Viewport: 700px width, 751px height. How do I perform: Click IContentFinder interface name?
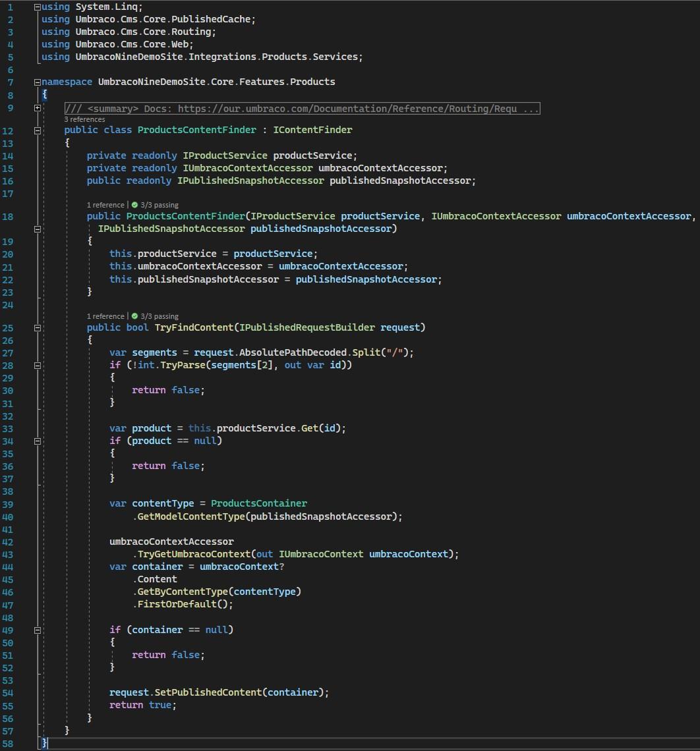tap(312, 130)
